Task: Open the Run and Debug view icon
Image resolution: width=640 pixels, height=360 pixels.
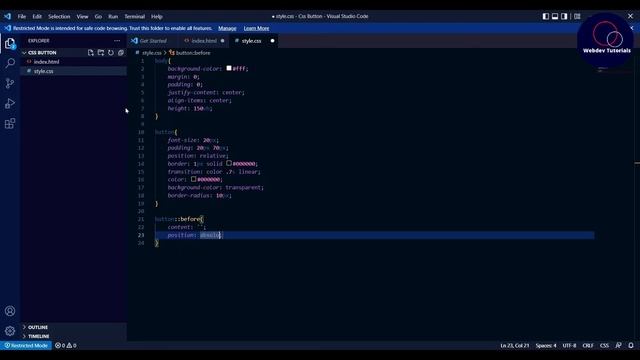Action: coord(10,103)
